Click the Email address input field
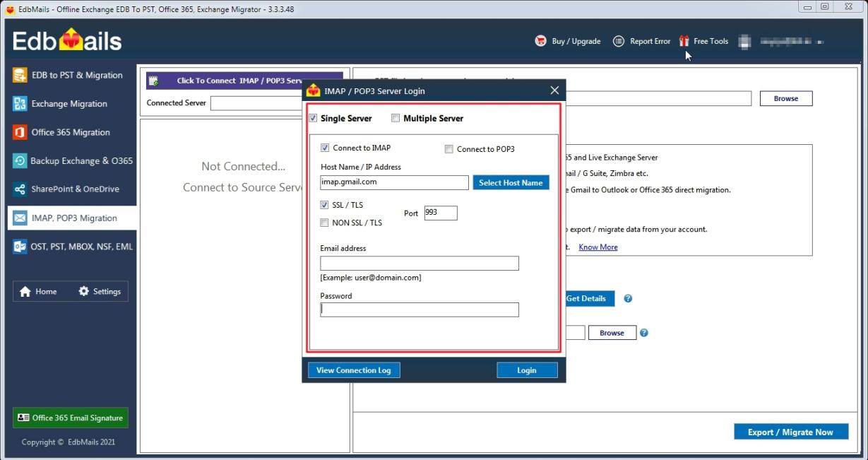Viewport: 868px width, 460px height. 420,264
